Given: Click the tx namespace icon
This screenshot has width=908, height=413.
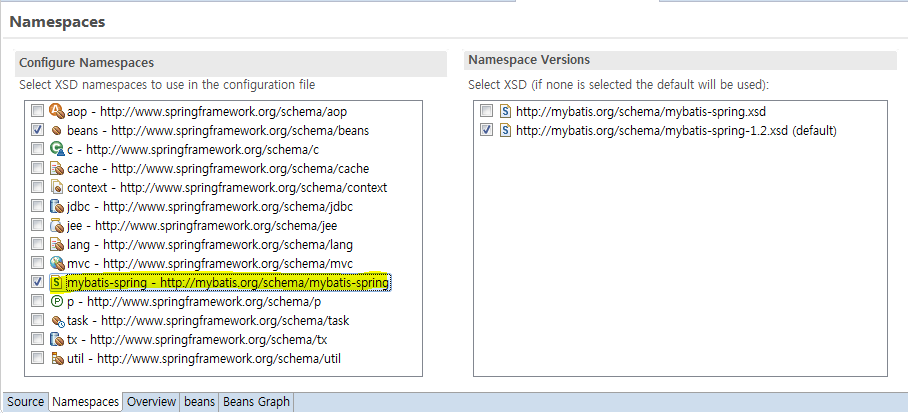Looking at the screenshot, I should click(x=56, y=339).
